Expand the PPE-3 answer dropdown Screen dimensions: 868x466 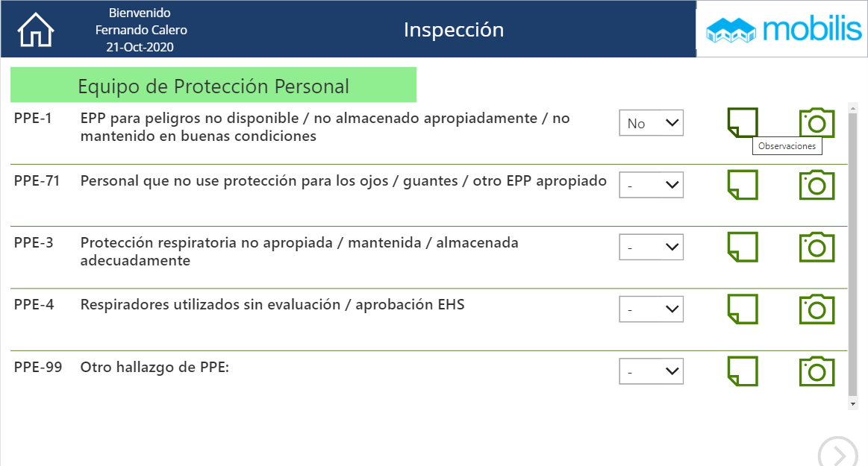651,247
